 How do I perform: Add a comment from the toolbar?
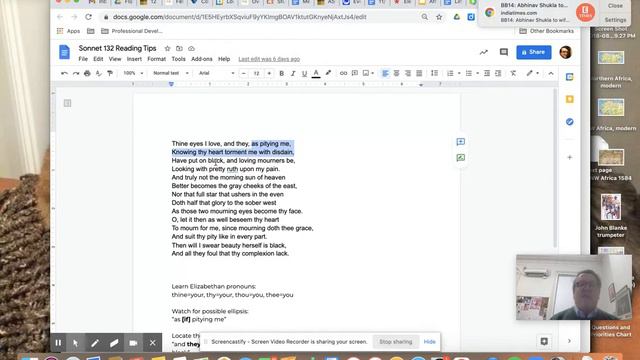pos(355,73)
